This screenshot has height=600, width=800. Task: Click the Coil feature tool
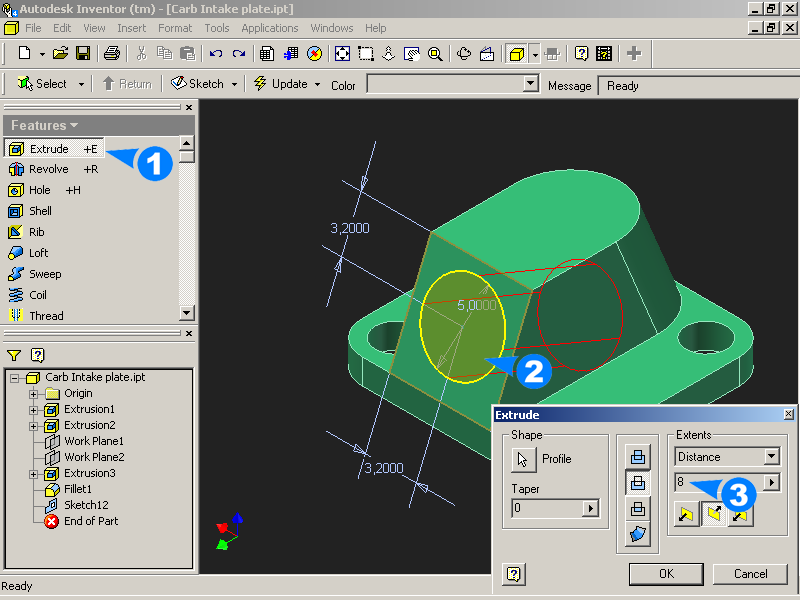coord(38,295)
